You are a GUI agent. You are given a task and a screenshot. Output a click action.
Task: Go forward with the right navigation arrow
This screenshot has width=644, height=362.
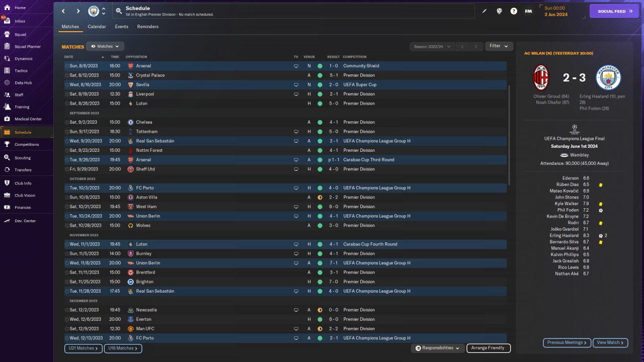pos(78,11)
